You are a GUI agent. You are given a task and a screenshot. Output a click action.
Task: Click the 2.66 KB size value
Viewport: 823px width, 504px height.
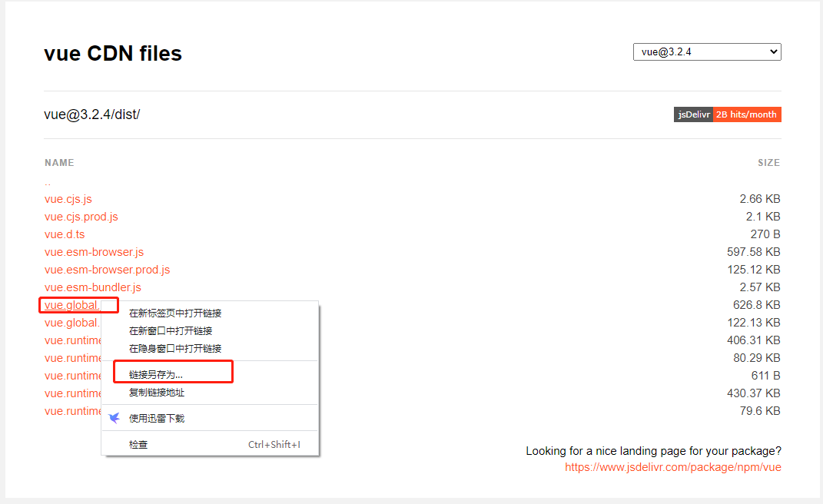[760, 199]
